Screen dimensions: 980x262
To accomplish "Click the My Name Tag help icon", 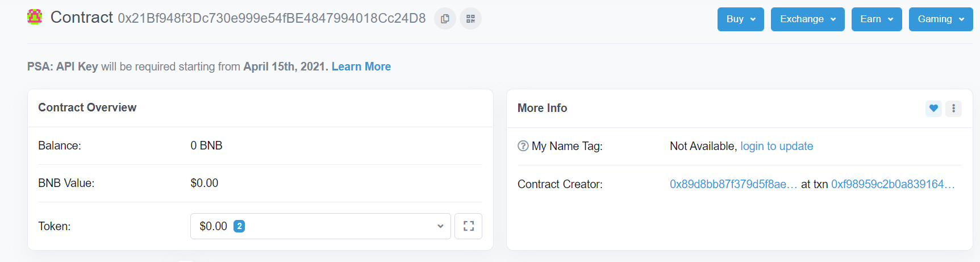I will pos(523,146).
